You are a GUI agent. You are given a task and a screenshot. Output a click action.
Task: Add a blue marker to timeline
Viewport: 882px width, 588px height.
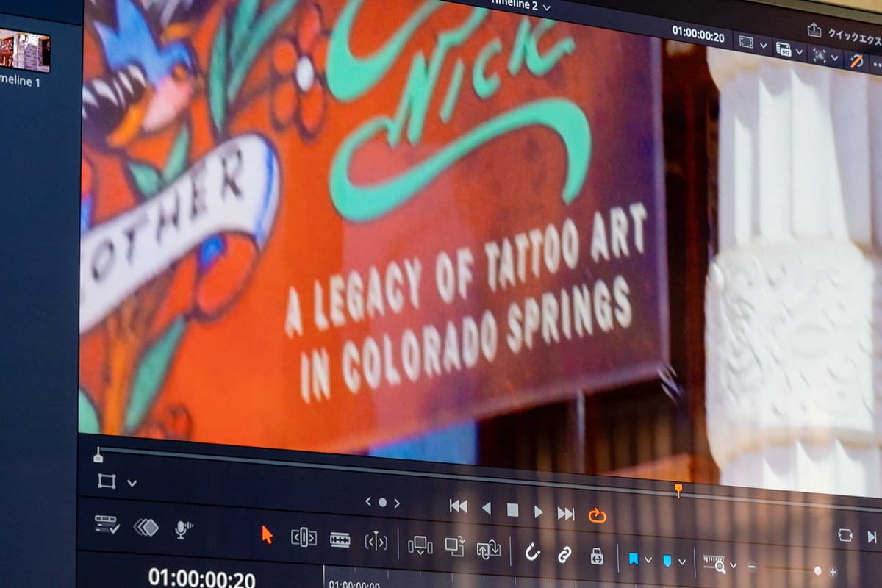pos(667,561)
